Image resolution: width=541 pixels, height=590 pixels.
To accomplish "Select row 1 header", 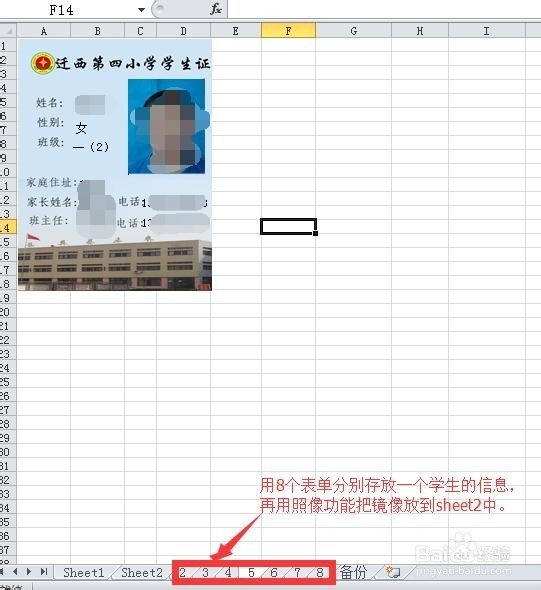I will coord(8,46).
